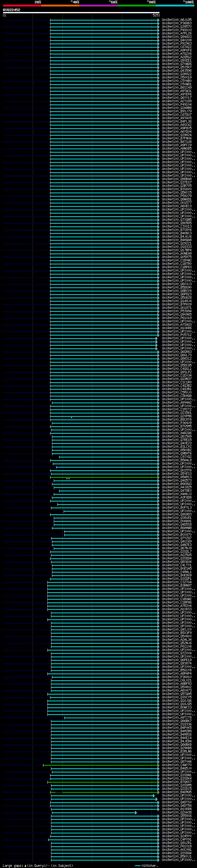Viewport: 197px width, 868px height.
Task: Select the UniRef100_P61106 label
Action: [x=177, y=647]
